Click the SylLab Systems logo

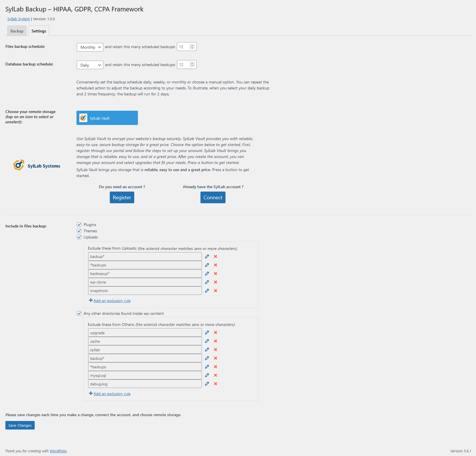pos(37,165)
